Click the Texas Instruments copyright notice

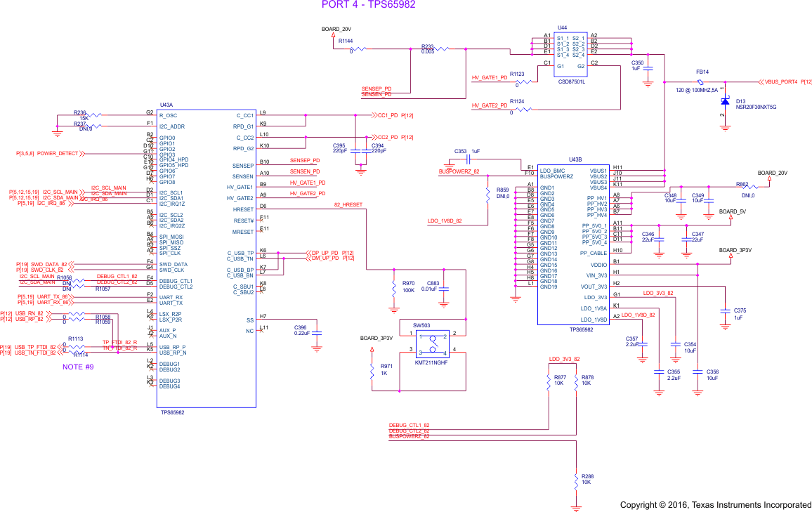point(715,504)
